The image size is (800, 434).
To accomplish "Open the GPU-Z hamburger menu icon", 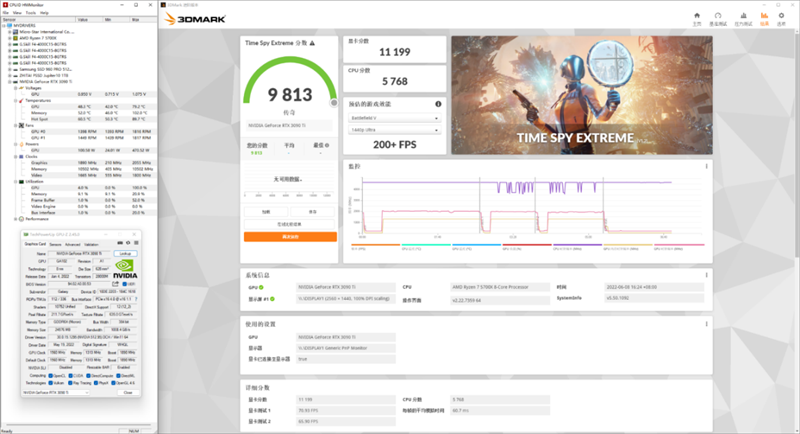I will click(136, 243).
